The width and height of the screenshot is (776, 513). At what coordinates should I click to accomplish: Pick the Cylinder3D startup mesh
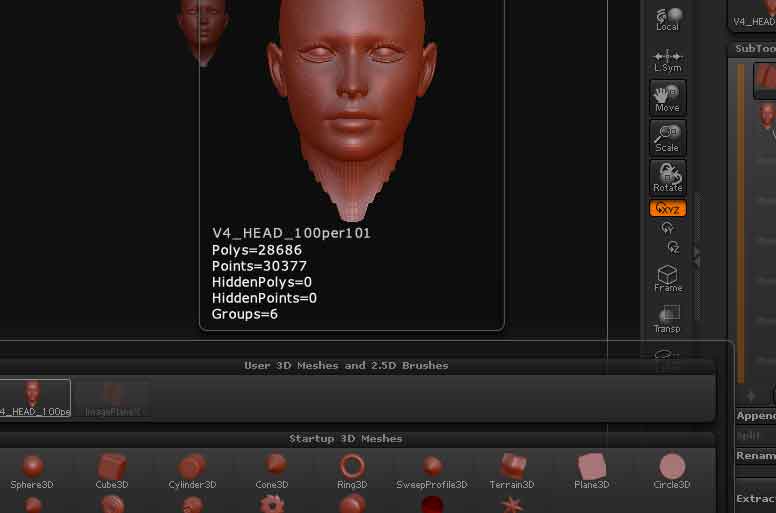click(x=192, y=471)
